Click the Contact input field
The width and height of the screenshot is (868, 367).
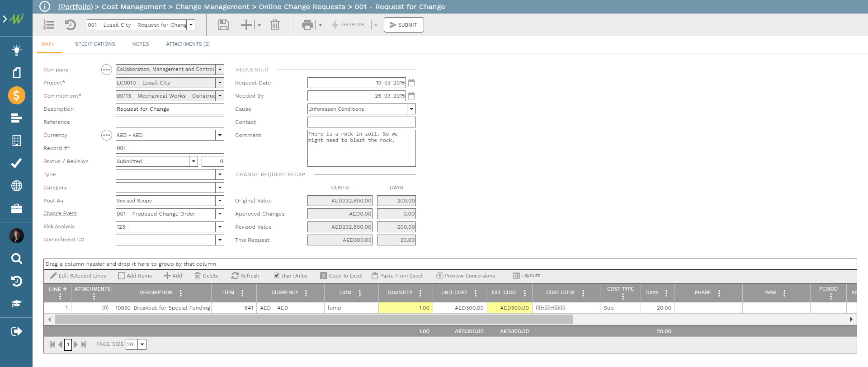(x=362, y=122)
